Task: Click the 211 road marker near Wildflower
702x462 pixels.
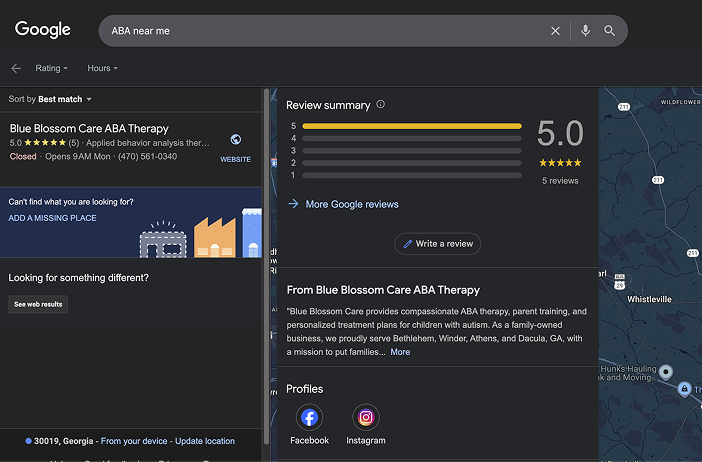Action: [x=624, y=107]
